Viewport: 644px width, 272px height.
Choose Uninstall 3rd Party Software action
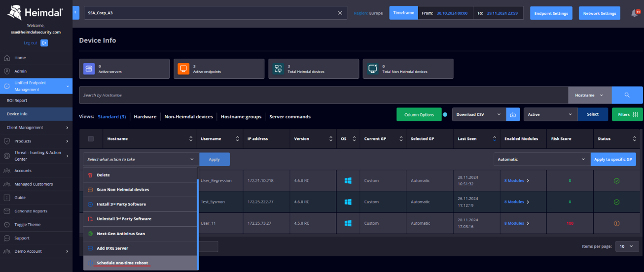point(141,219)
